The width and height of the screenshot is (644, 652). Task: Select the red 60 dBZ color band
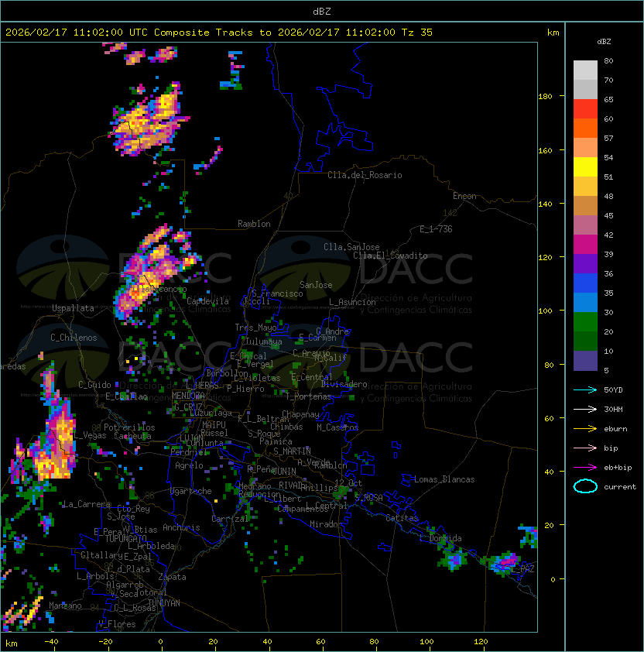tap(585, 109)
